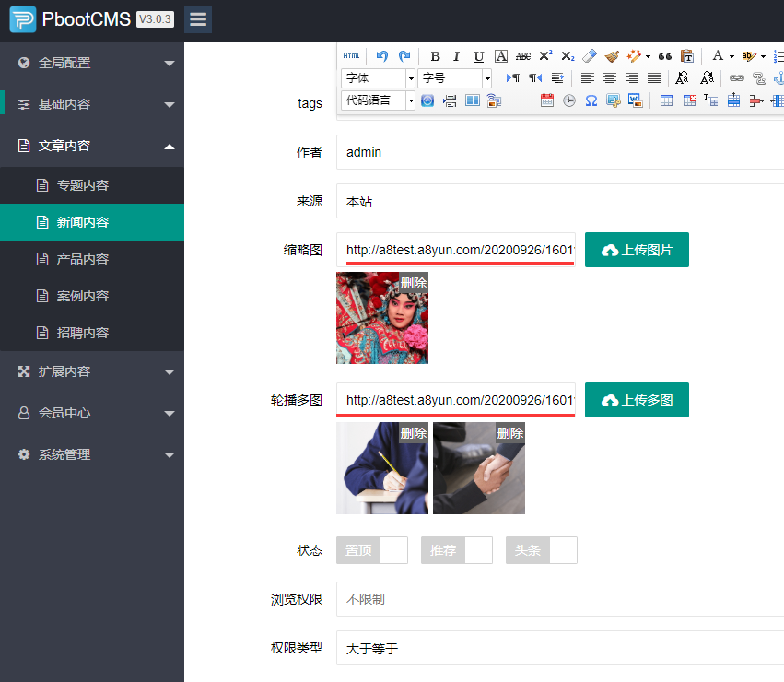Open the hamburger menu next to PbootCMS logo
The width and height of the screenshot is (784, 682).
point(197,18)
